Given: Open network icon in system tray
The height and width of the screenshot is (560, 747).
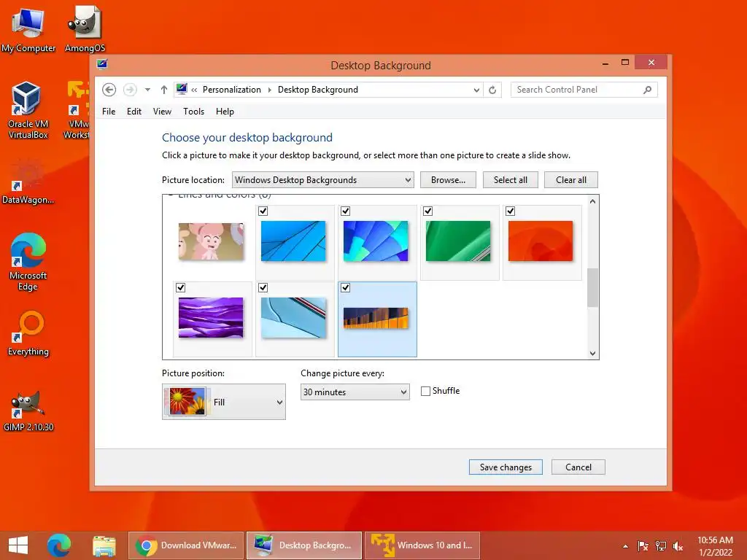Looking at the screenshot, I should [661, 546].
